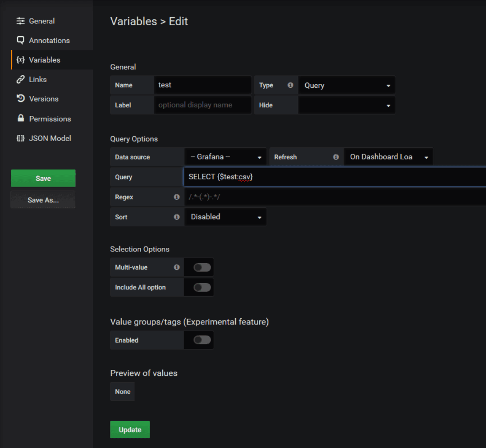Focus the Label display name field
Viewport: 486px width, 448px height.
(202, 105)
